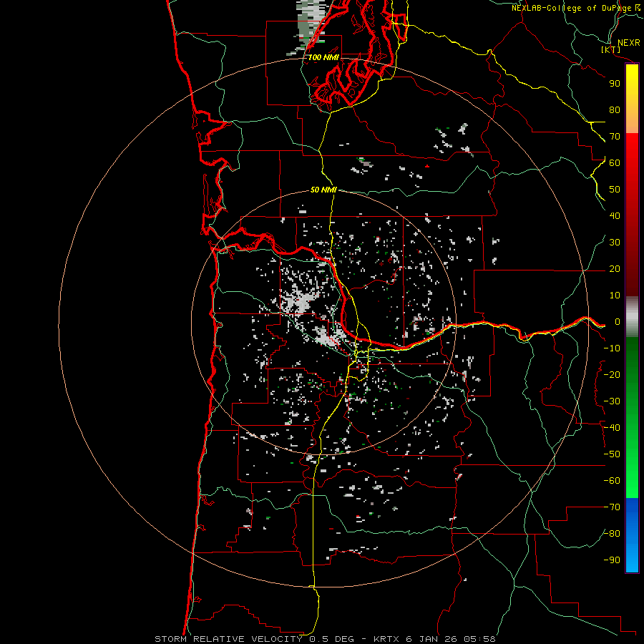Click the NEXR label above the color scale

point(628,43)
